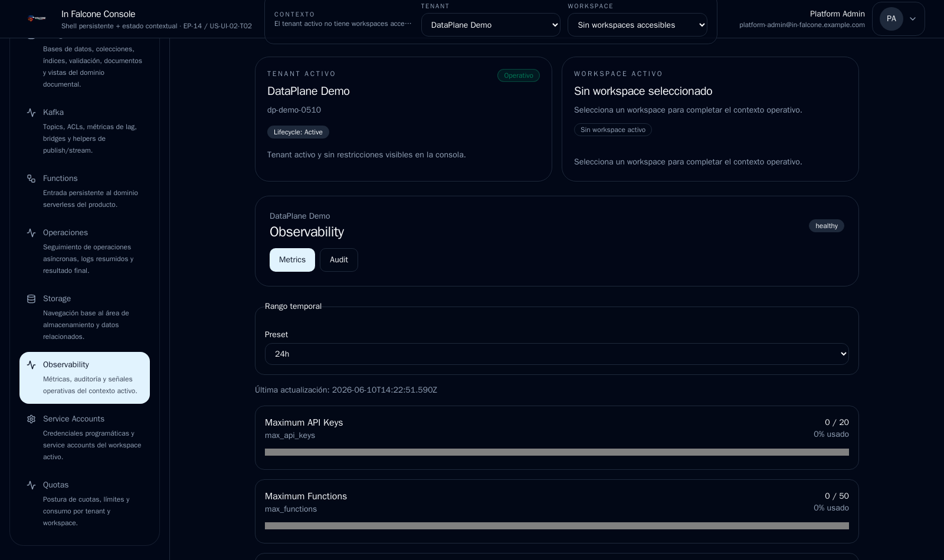Click the Functions sidebar icon
Screen dimensions: 944x560
[x=31, y=179]
